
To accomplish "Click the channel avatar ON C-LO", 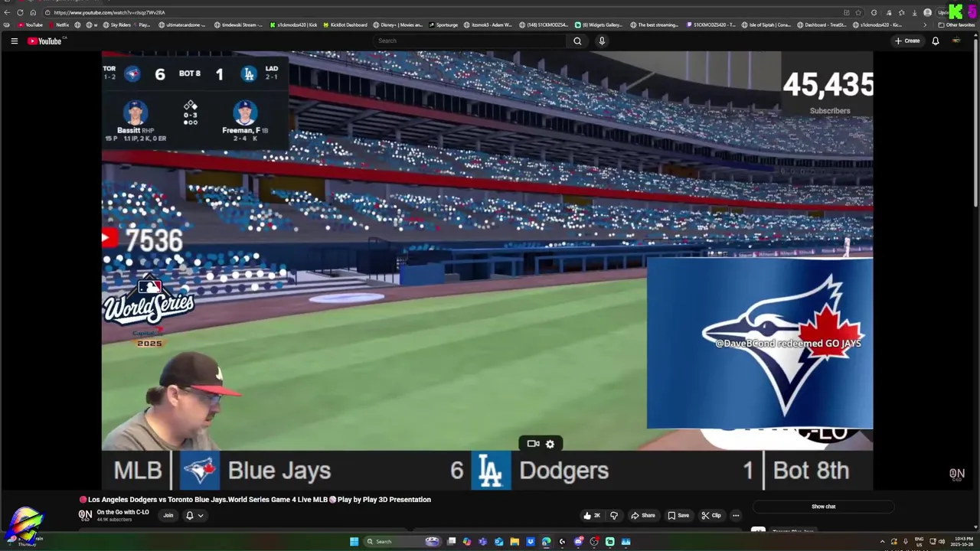I will pos(85,515).
